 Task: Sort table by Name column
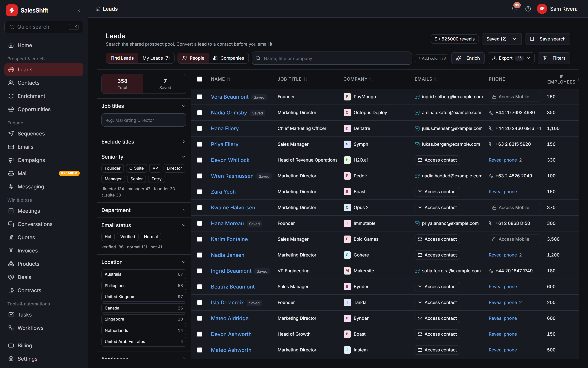[221, 79]
